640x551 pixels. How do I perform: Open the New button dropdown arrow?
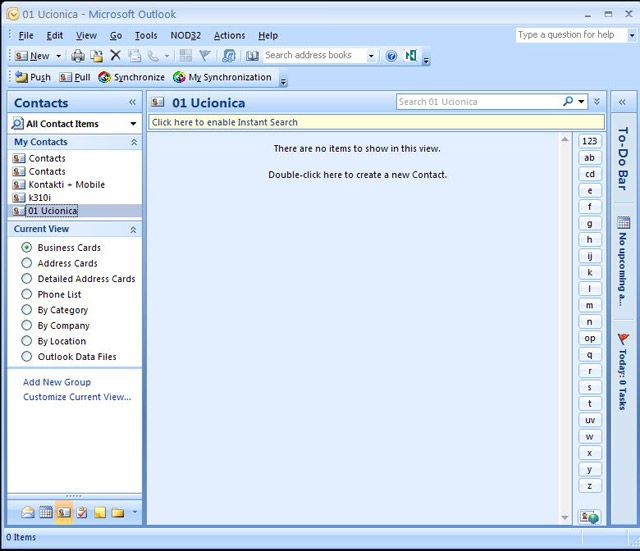[59, 56]
